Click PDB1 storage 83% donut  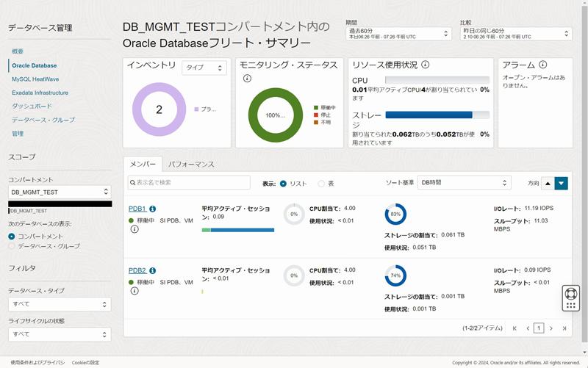[x=395, y=214]
